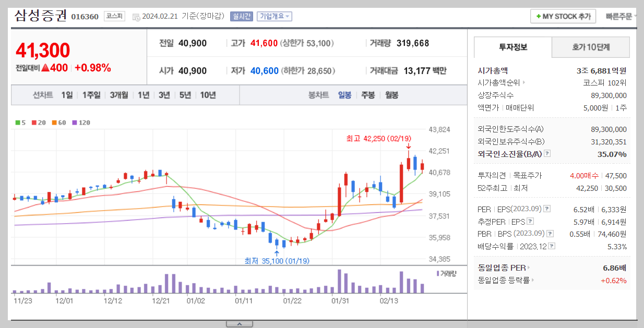Screen dimensions: 644x328
Task: Select the 3개월 line chart period
Action: pos(119,95)
